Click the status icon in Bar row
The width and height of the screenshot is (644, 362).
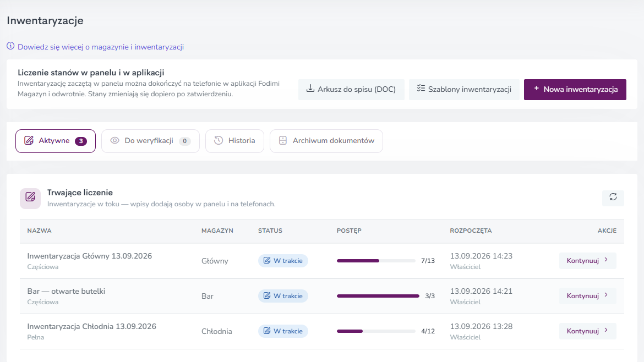(267, 296)
